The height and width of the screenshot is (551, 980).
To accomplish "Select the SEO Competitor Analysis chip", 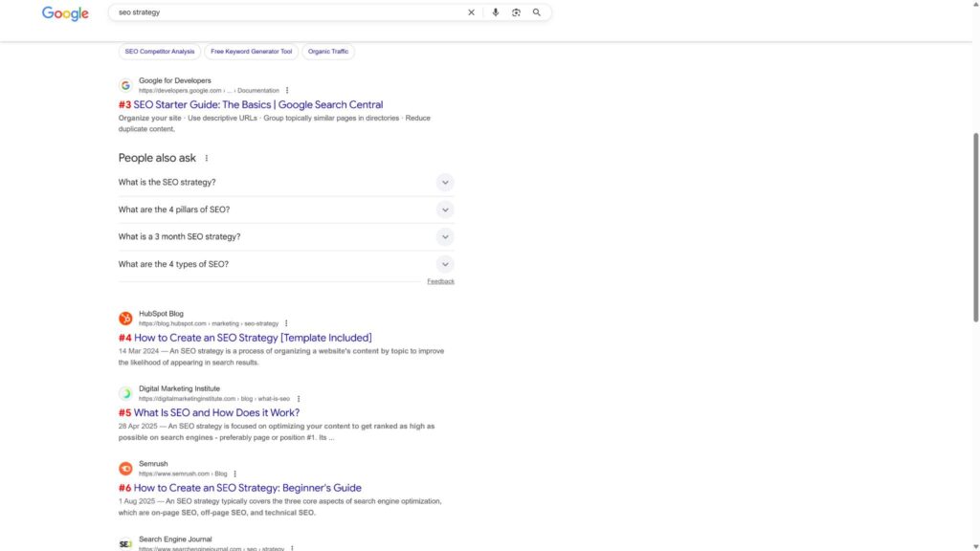I will click(x=160, y=52).
